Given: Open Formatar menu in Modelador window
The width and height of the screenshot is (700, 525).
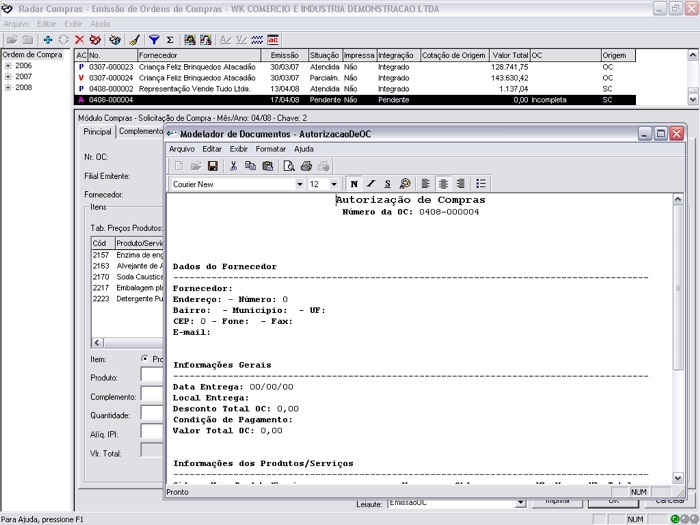Looking at the screenshot, I should [x=270, y=149].
